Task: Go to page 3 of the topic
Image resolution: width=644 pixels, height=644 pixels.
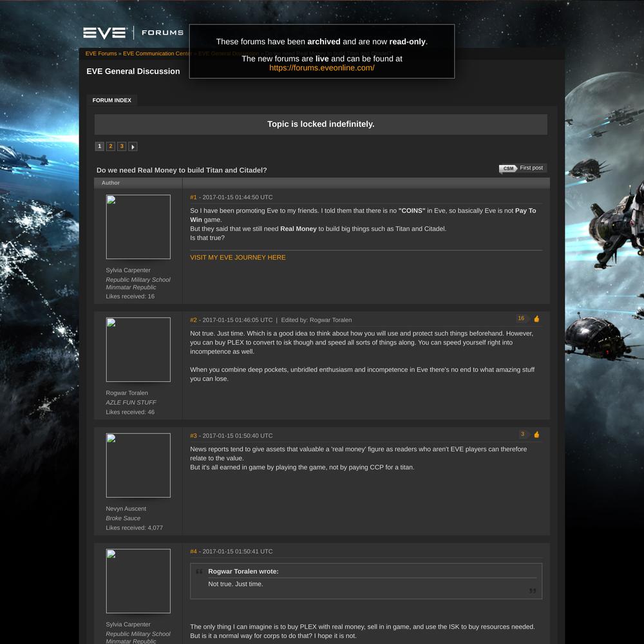Action: [x=122, y=147]
